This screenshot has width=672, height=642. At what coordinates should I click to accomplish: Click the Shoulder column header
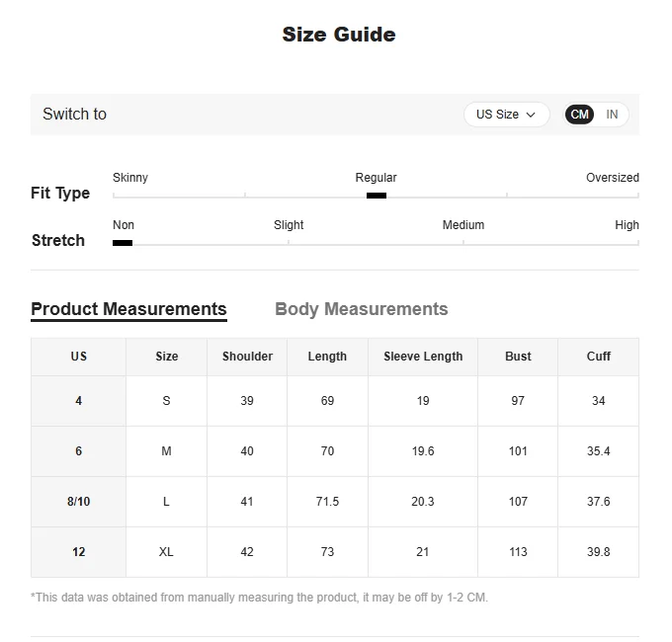247,357
